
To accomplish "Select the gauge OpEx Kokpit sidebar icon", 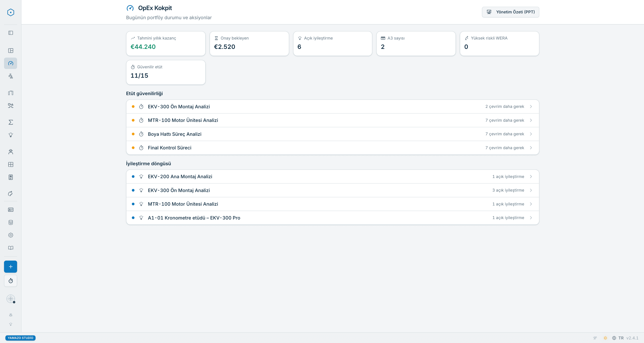I will 11,63.
